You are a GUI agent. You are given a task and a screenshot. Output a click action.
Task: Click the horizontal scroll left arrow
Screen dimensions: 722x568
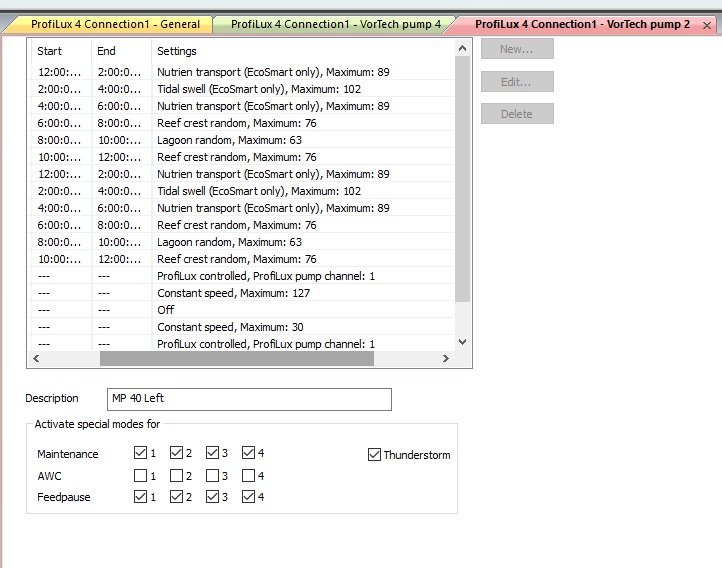(x=36, y=358)
